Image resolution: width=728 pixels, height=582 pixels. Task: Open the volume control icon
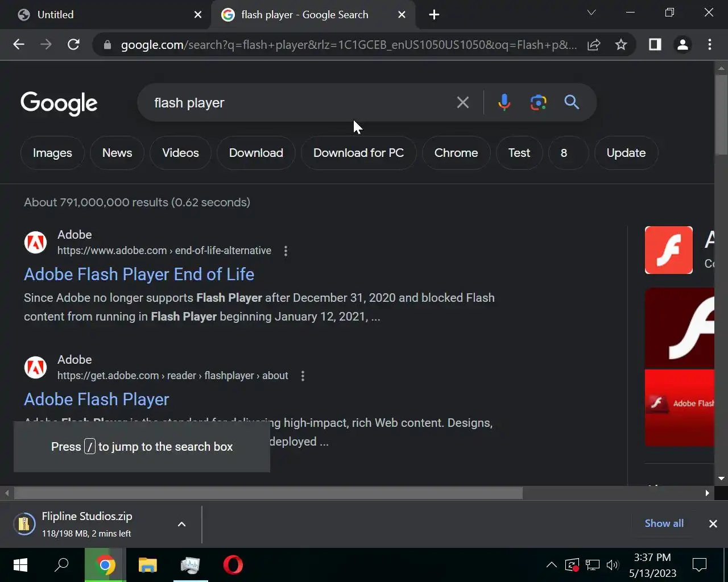[x=612, y=565]
